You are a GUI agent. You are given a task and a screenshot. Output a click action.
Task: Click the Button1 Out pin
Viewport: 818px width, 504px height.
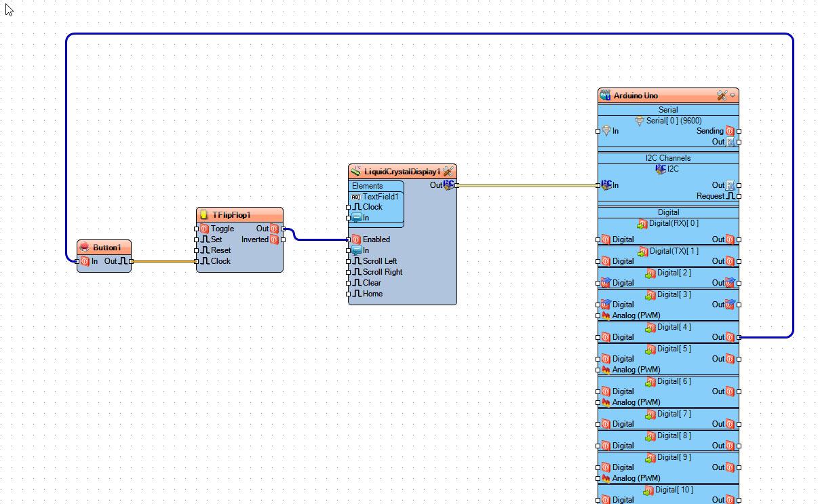coord(131,261)
